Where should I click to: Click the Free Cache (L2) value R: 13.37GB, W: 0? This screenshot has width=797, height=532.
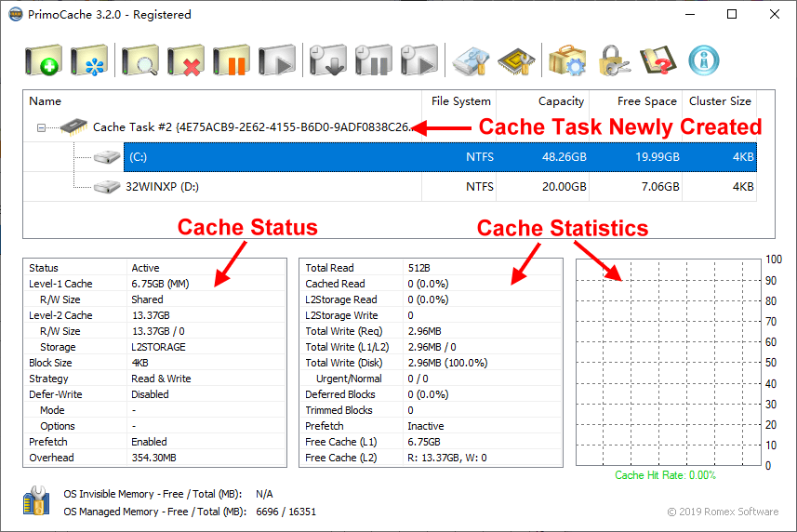point(446,458)
